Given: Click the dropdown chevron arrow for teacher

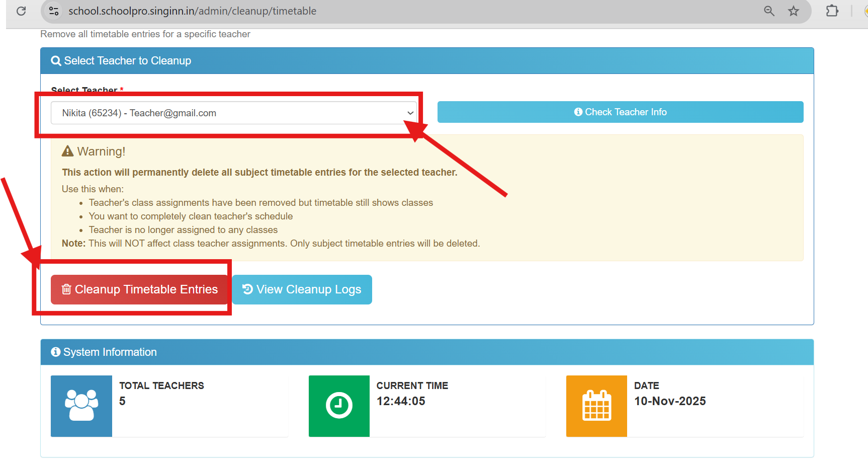Looking at the screenshot, I should point(410,113).
